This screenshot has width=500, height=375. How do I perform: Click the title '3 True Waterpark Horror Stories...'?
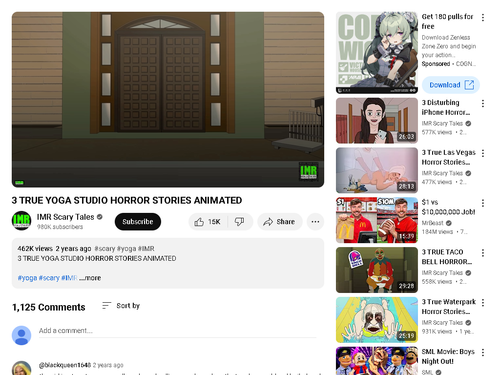[x=449, y=307]
